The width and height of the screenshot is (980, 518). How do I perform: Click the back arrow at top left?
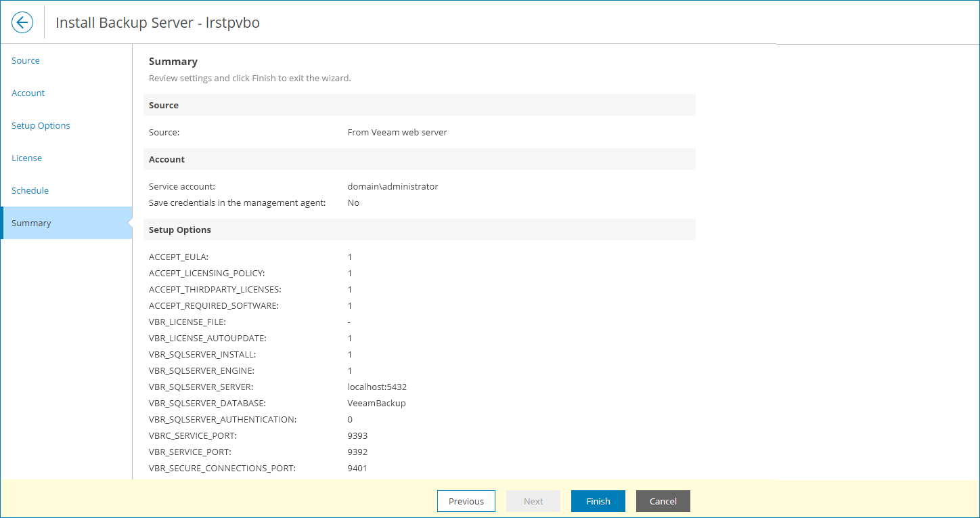click(22, 22)
